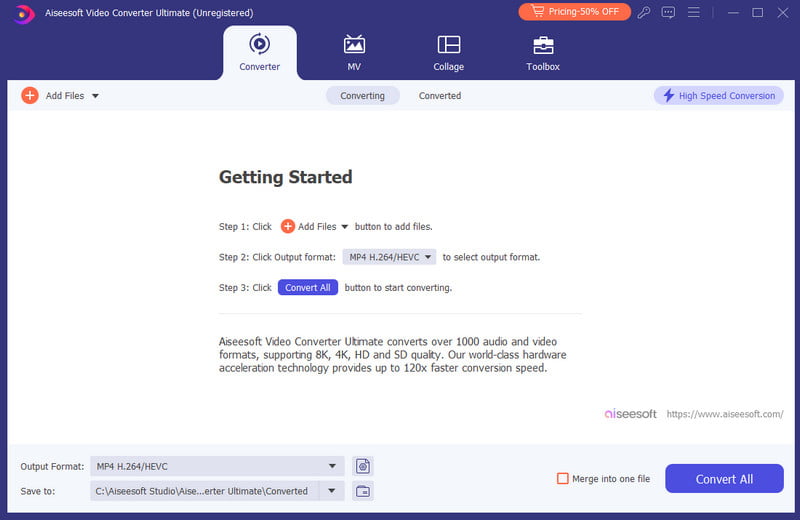Select the Converting sub-tab
The width and height of the screenshot is (800, 520).
362,96
